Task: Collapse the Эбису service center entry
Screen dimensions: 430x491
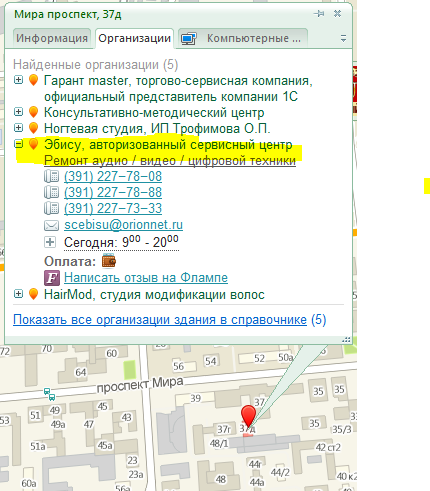Action: coord(18,144)
